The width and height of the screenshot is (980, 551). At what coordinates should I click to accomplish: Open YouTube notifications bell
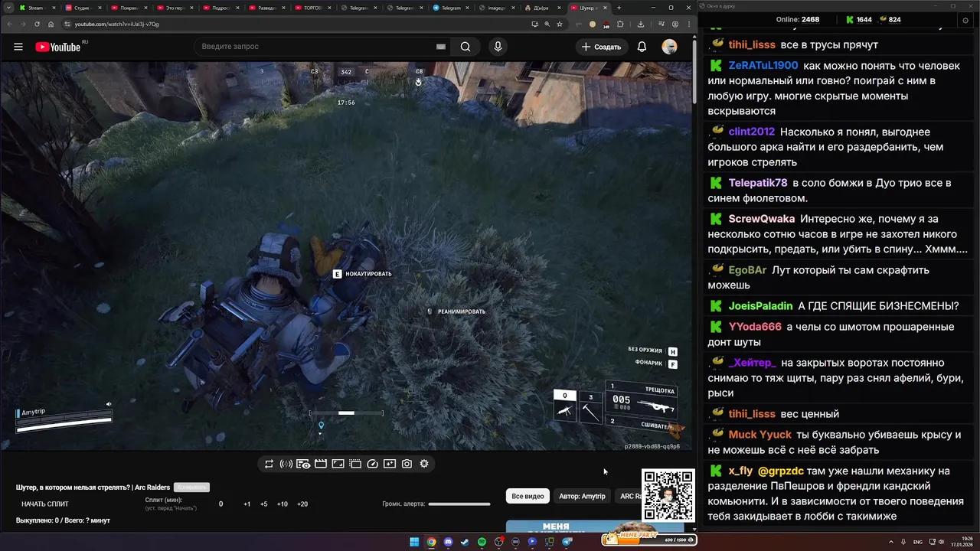coord(642,47)
